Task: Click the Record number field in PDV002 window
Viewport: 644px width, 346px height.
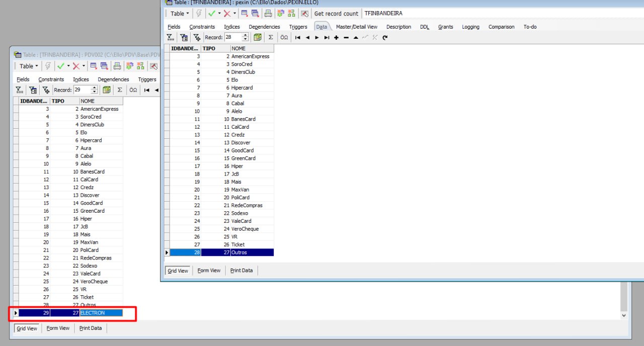Action: pyautogui.click(x=83, y=90)
